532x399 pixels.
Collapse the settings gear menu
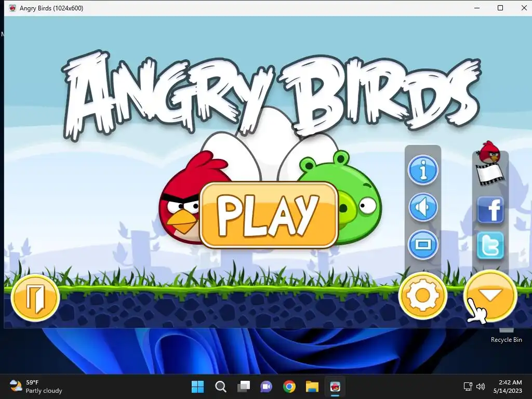click(423, 296)
